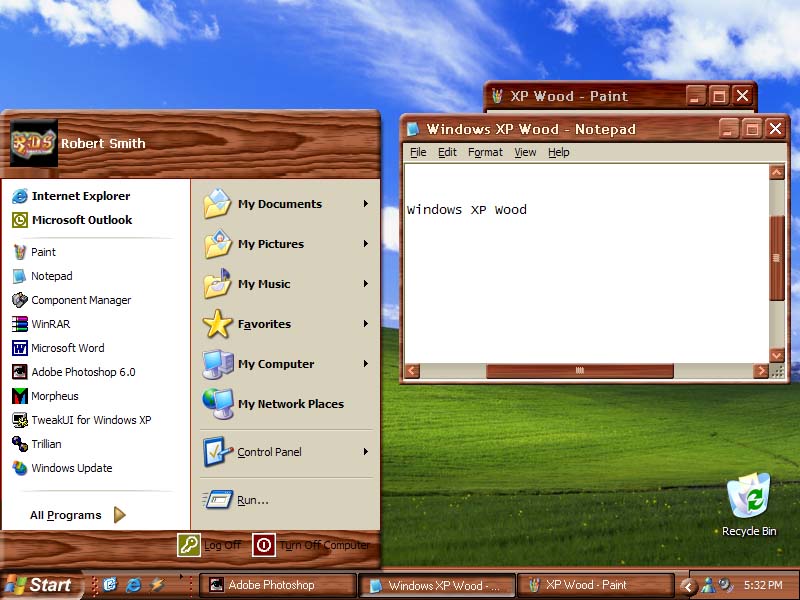Click the Log Off button

point(210,545)
